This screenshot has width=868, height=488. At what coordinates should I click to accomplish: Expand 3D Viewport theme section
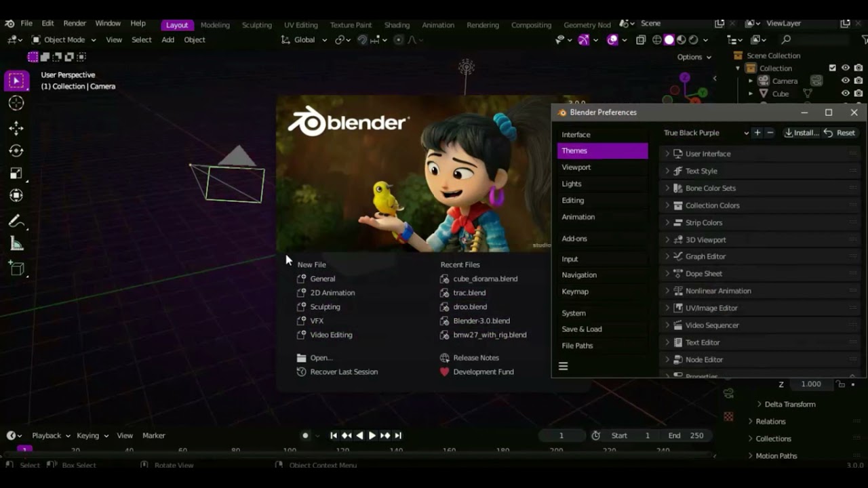coord(759,240)
